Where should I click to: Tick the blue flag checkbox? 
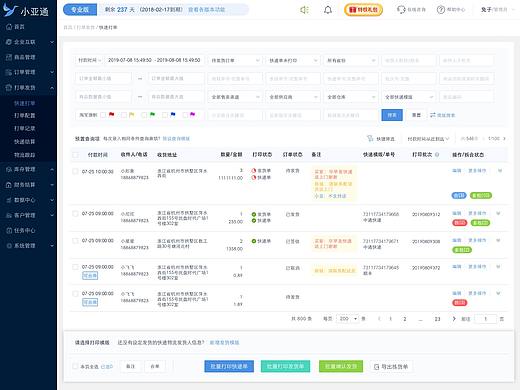pos(165,115)
